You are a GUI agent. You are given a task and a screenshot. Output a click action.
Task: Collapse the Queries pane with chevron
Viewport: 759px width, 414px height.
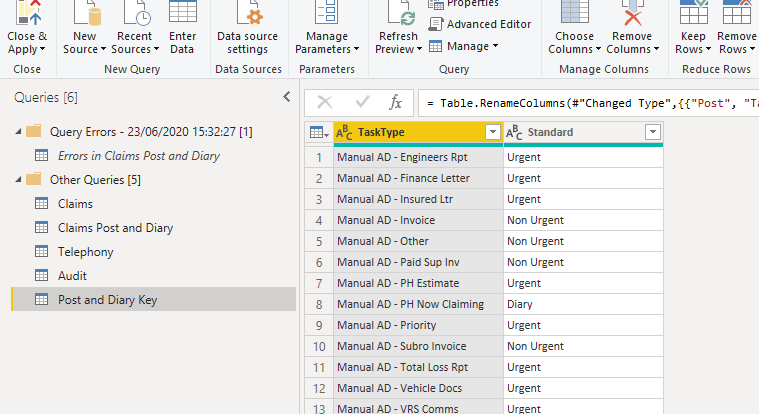(287, 97)
